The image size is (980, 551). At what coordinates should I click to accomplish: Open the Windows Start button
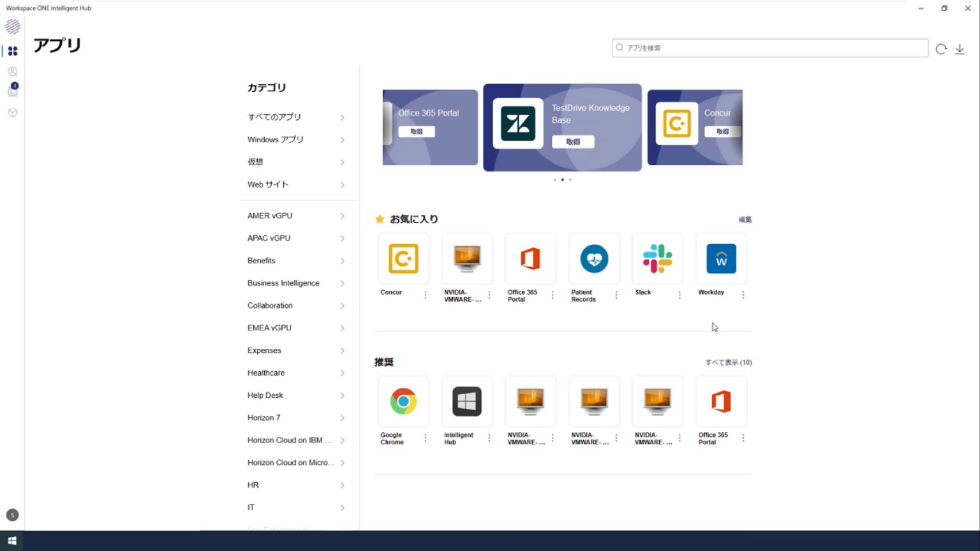(12, 541)
